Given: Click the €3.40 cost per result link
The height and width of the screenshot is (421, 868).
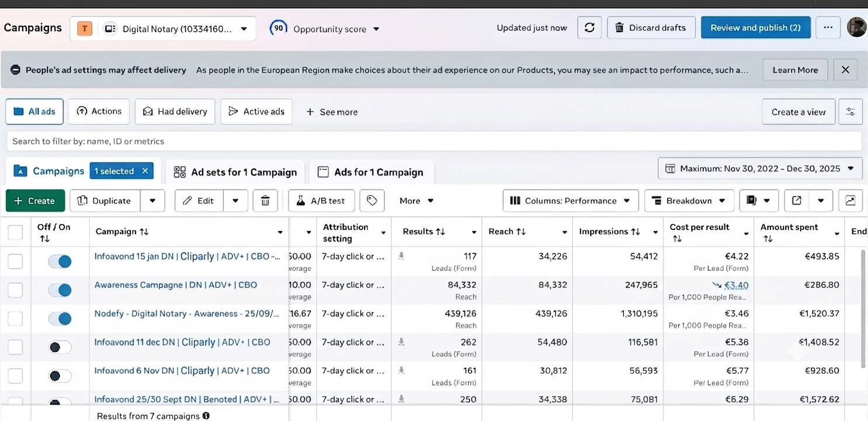Looking at the screenshot, I should [x=736, y=285].
